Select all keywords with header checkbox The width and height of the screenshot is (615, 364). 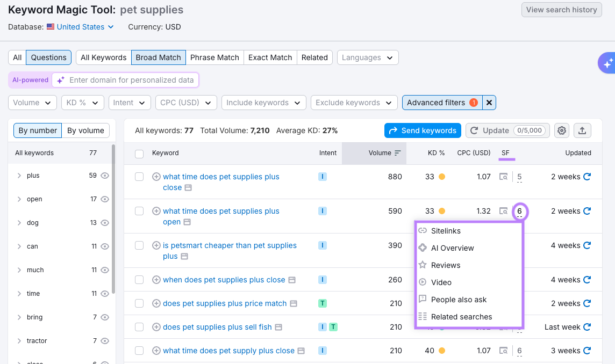(139, 153)
